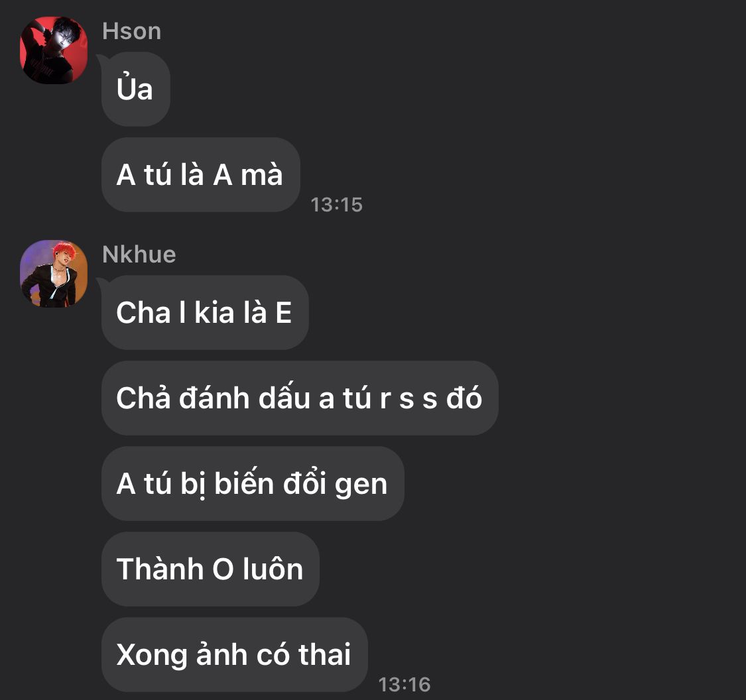
Task: Select the message 'A tú bị biến đổi gen'
Action: (x=253, y=484)
